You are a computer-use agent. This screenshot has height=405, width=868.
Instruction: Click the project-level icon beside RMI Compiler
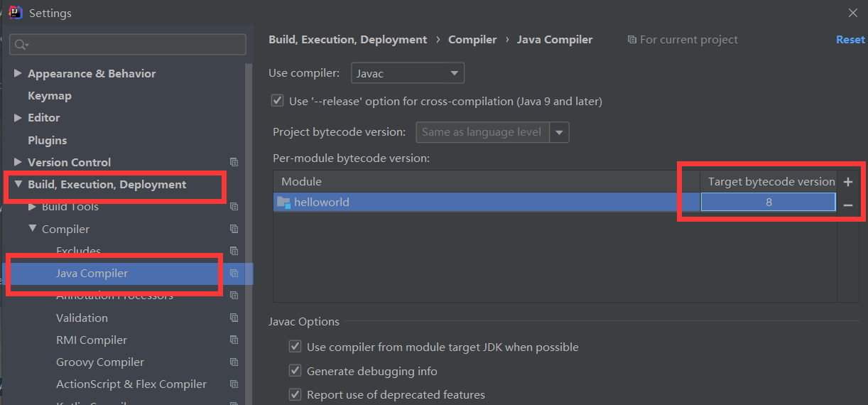coord(234,340)
